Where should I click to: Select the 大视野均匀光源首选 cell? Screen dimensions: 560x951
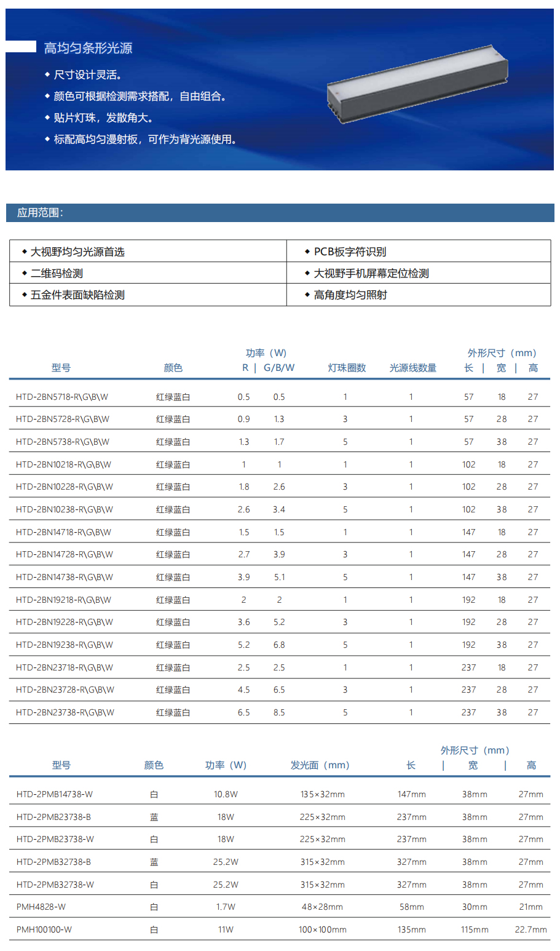tap(77, 252)
